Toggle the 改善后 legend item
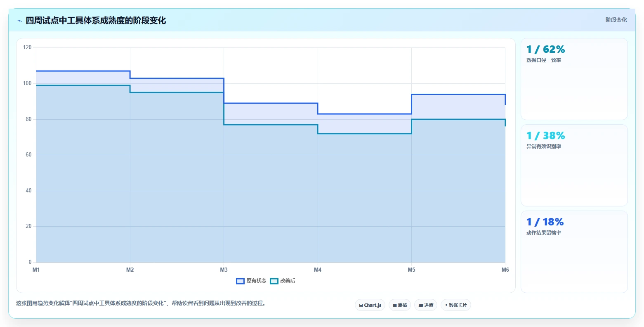644x327 pixels. coord(283,281)
